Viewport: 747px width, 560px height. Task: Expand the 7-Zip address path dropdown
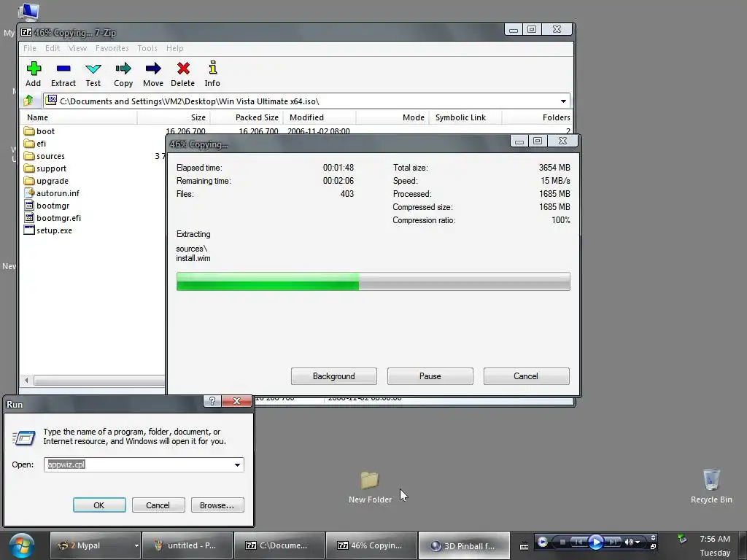pos(564,101)
